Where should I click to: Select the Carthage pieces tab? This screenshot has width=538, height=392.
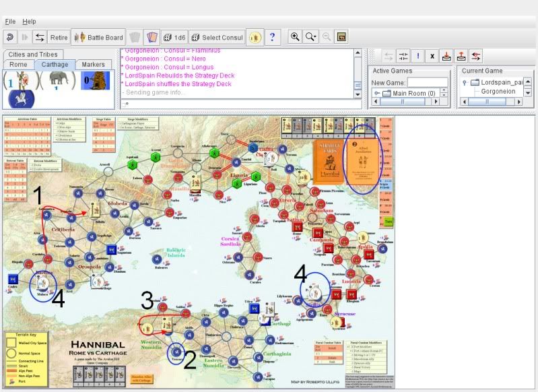[55, 64]
